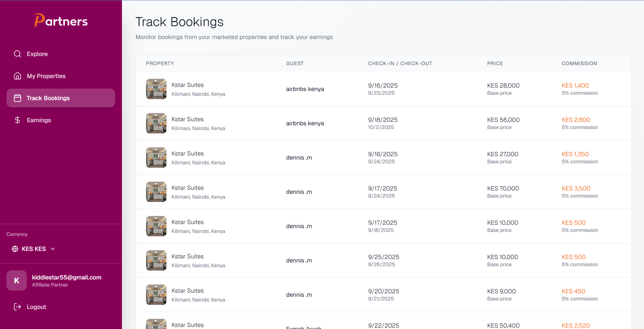Sort by the COMMISSION column header

[579, 63]
